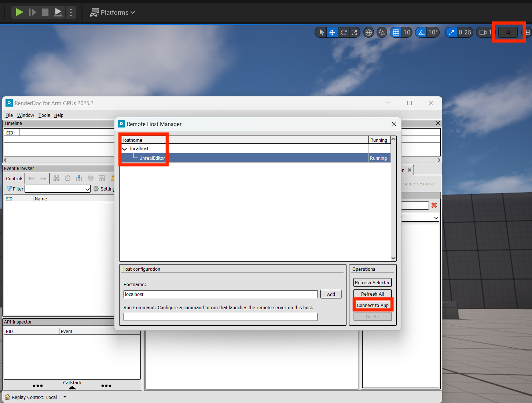Viewport: 532px width, 403px height.
Task: Open Help menu in RenderDoc
Action: click(59, 115)
